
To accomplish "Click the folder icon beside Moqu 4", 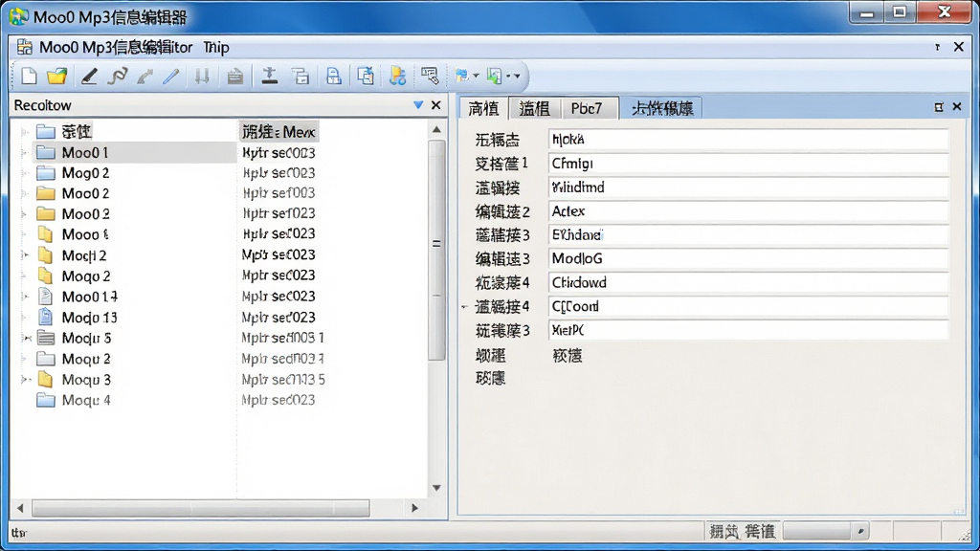I will pyautogui.click(x=46, y=400).
